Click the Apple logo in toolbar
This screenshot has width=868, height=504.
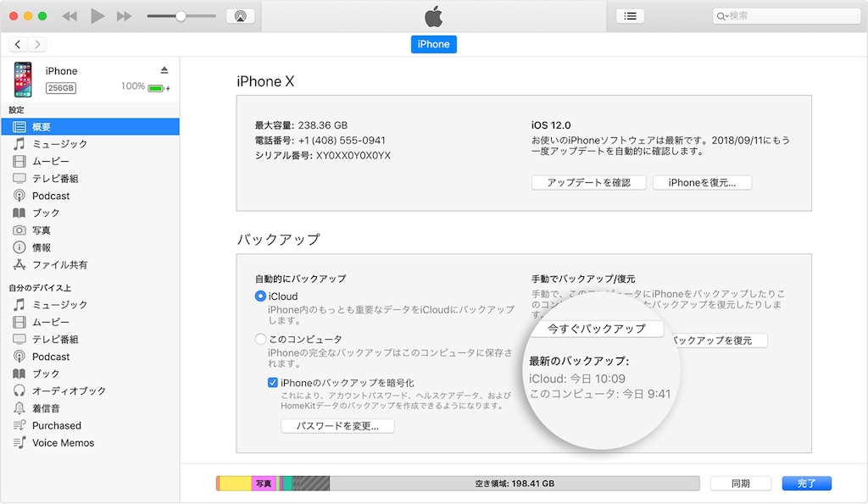click(x=433, y=16)
